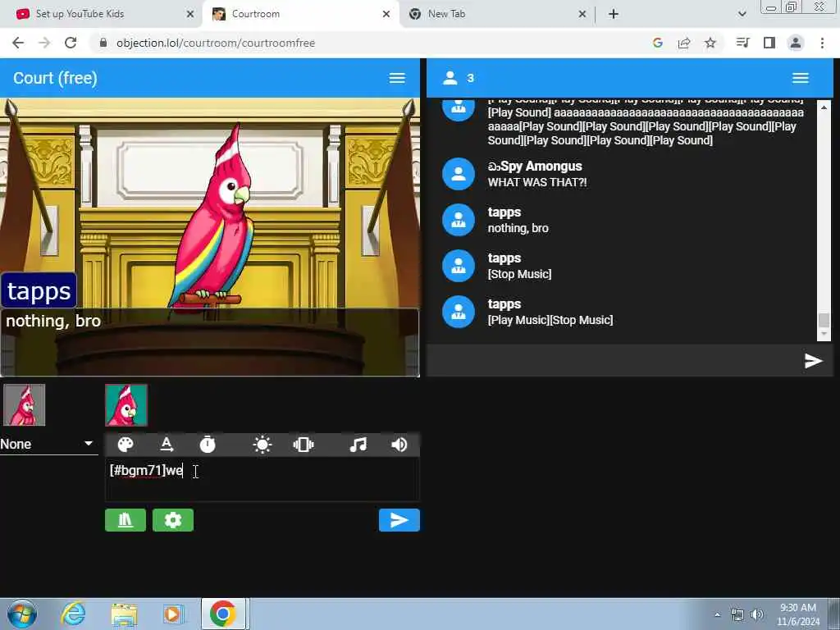Toggle the browser side panel icon
The height and width of the screenshot is (630, 840).
coord(769,43)
